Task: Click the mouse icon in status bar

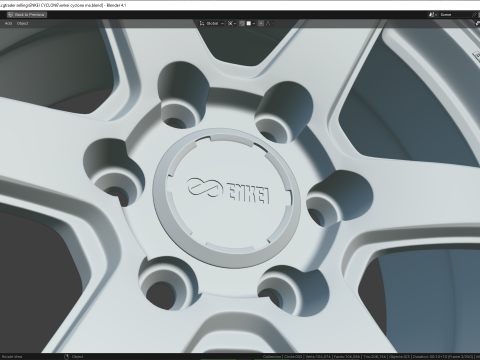Action: pos(66,357)
